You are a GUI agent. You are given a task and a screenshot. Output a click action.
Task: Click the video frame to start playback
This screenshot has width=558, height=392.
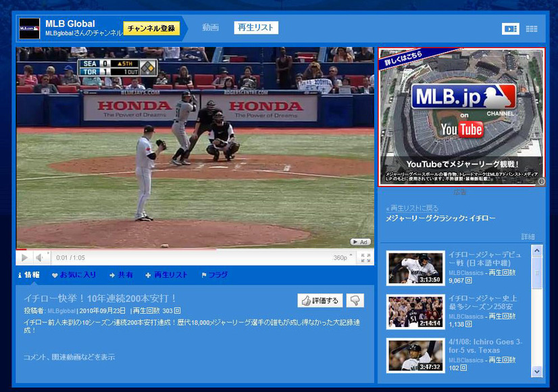pyautogui.click(x=195, y=147)
